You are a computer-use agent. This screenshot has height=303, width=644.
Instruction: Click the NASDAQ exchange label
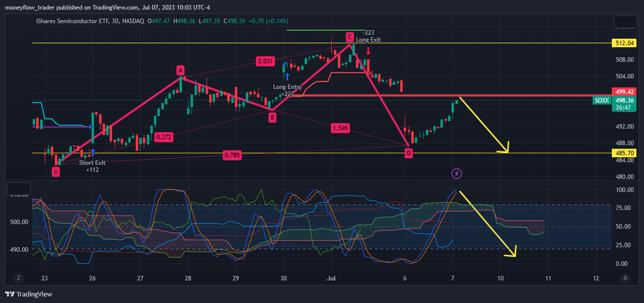(x=134, y=21)
